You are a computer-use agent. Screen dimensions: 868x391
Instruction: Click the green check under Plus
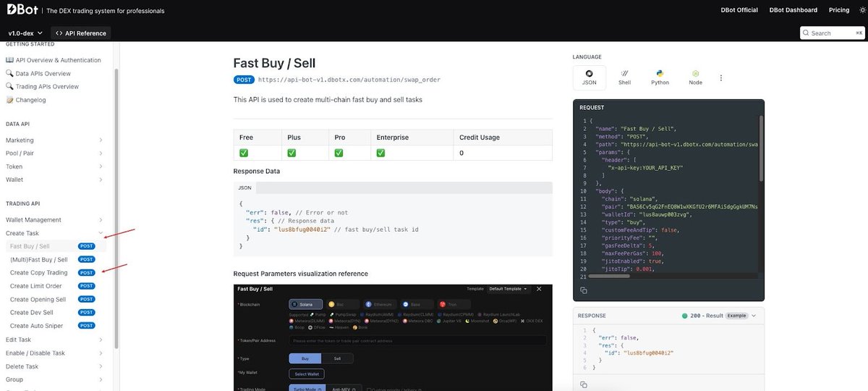point(292,153)
